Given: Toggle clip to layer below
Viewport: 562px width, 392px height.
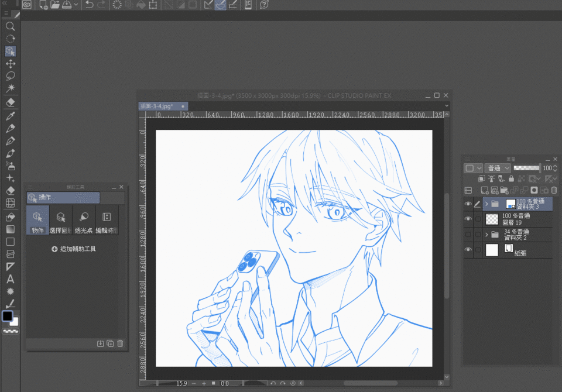Looking at the screenshot, I should pyautogui.click(x=482, y=178).
